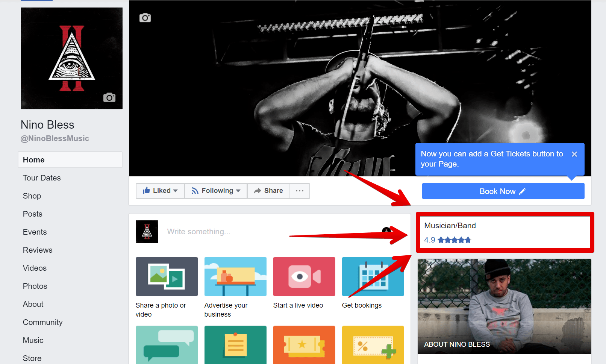Open the three-dots more options menu
606x364 pixels.
pos(300,191)
